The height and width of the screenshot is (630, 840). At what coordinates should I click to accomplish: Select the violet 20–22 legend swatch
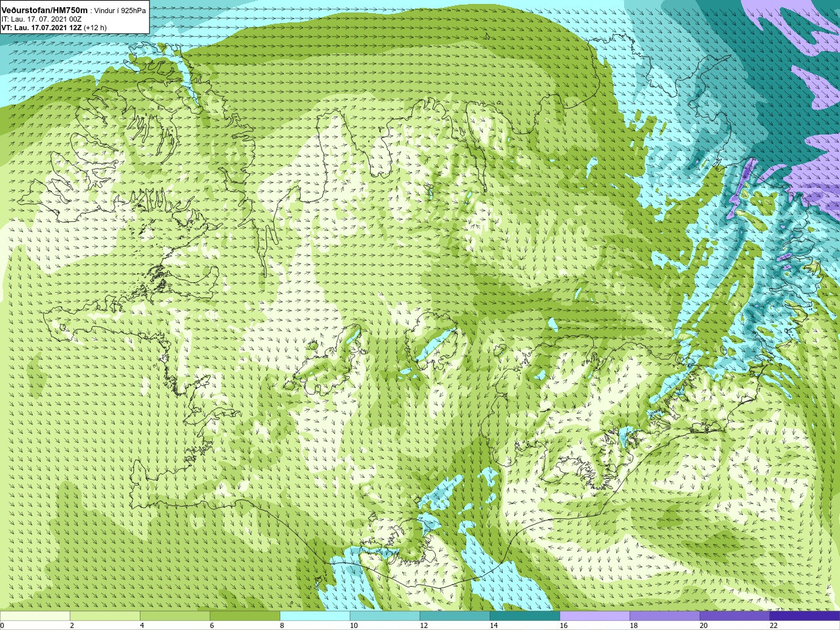(735, 616)
